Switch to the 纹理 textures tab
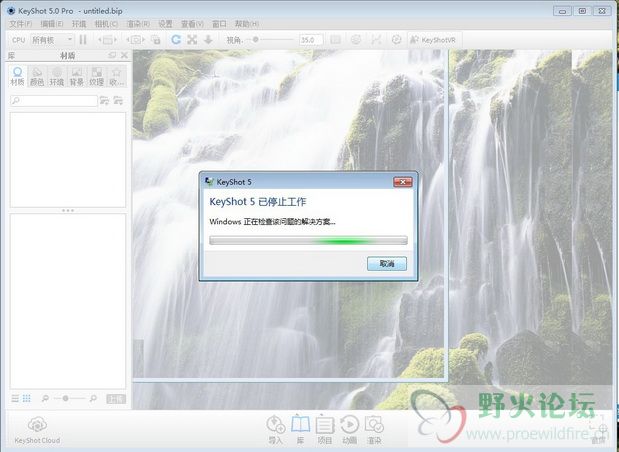The width and height of the screenshot is (619, 452). (x=96, y=76)
